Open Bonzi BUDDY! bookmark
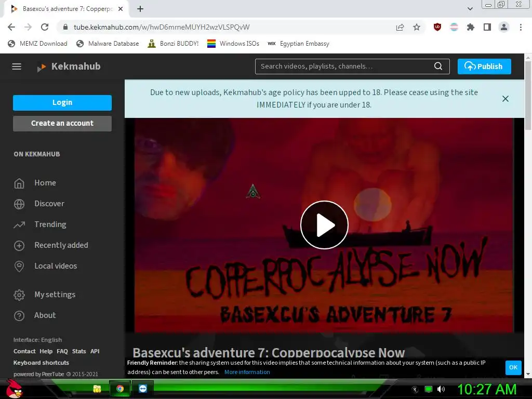The image size is (532, 399). click(173, 44)
